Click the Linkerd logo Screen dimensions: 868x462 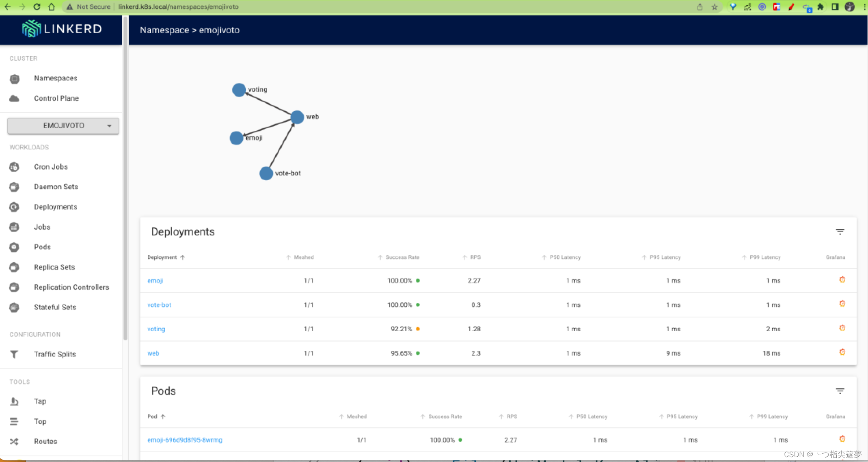62,29
